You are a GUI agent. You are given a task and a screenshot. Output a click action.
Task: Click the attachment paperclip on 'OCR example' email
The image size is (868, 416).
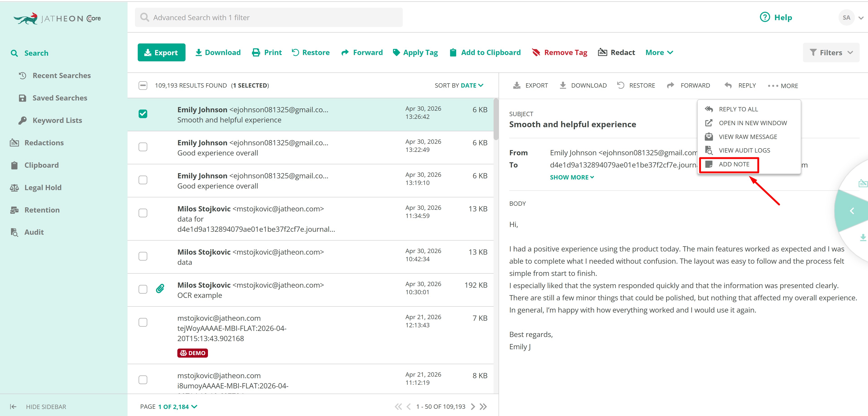160,289
